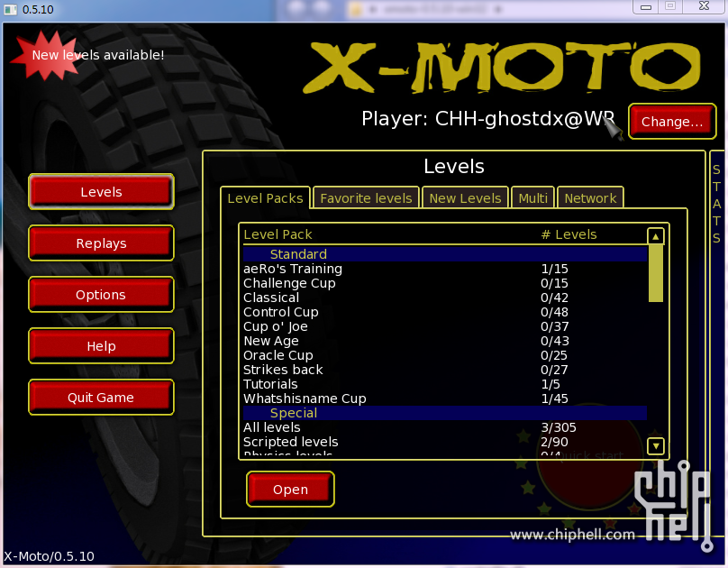Select the All levels pack
This screenshot has width=728, height=568.
445,427
